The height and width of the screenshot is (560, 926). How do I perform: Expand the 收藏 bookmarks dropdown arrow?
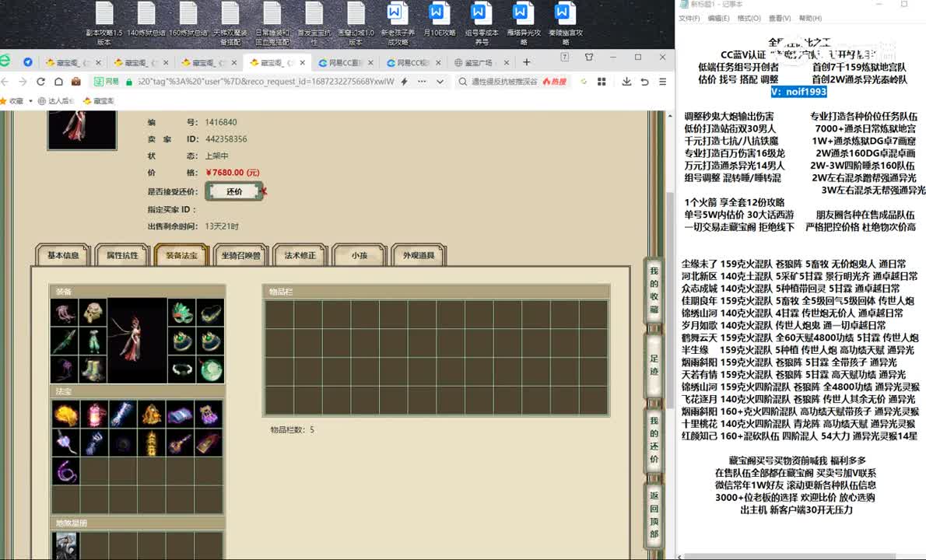29,101
